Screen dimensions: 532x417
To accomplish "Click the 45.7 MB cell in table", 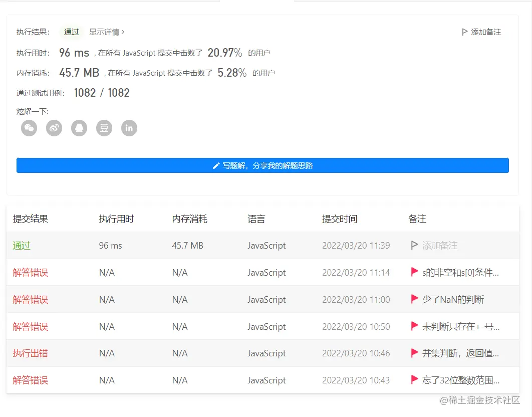I will pyautogui.click(x=188, y=246).
